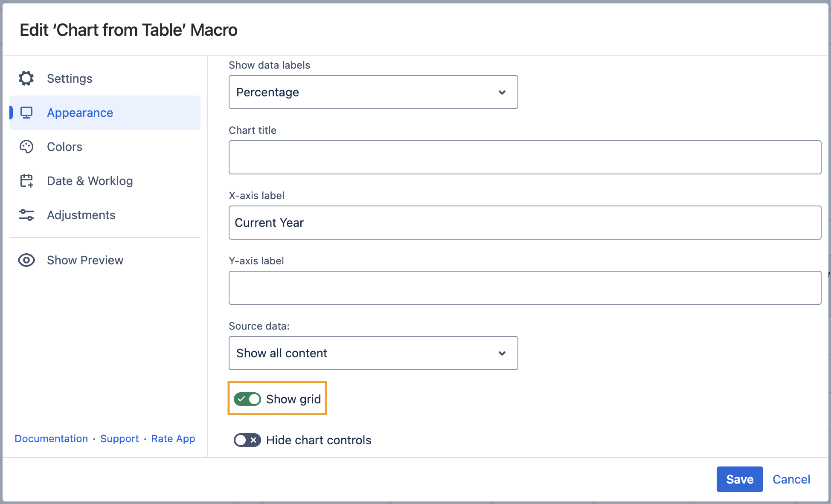The width and height of the screenshot is (831, 504).
Task: Switch to the Colors section
Action: point(64,147)
